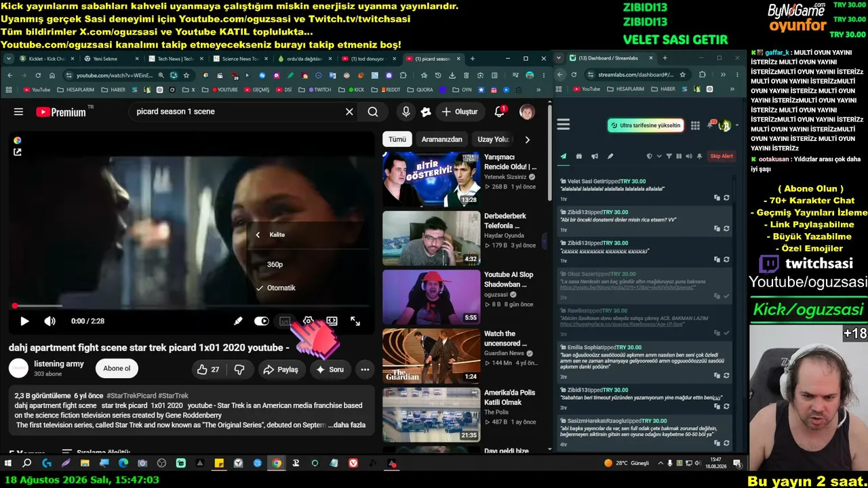Like the video with 27 likes
868x488 pixels.
click(x=208, y=369)
